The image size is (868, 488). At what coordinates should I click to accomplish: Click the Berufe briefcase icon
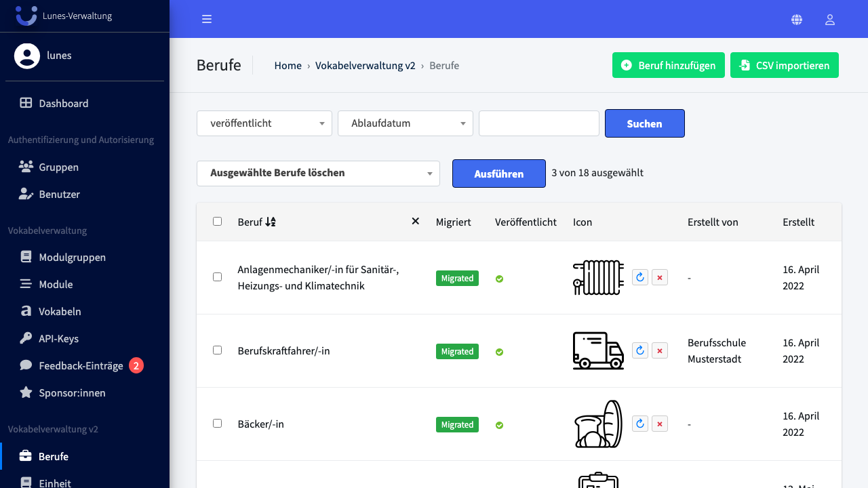tap(25, 456)
